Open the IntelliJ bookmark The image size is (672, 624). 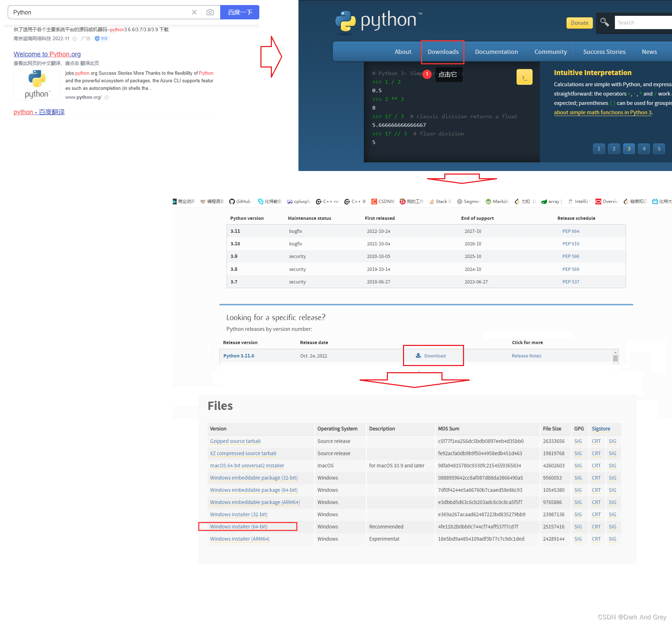click(578, 202)
